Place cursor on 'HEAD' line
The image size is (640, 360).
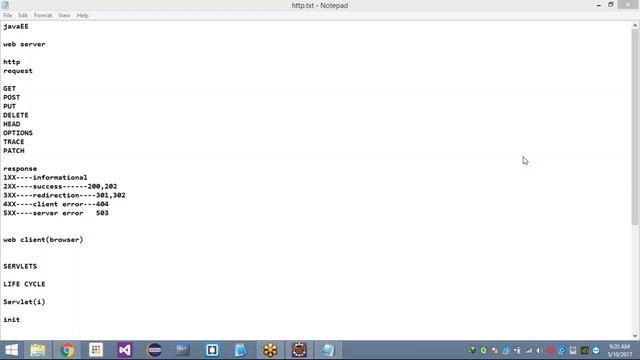(x=11, y=124)
